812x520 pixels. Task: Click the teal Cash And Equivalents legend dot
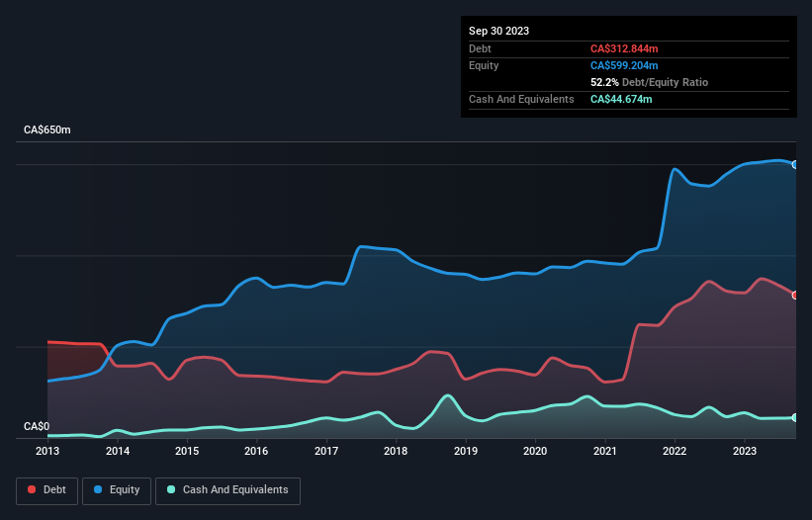pos(171,489)
